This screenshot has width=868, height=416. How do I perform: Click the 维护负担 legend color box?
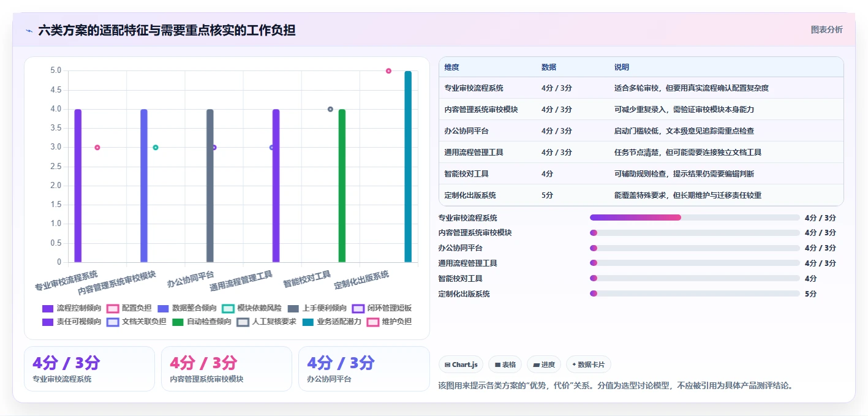point(373,322)
